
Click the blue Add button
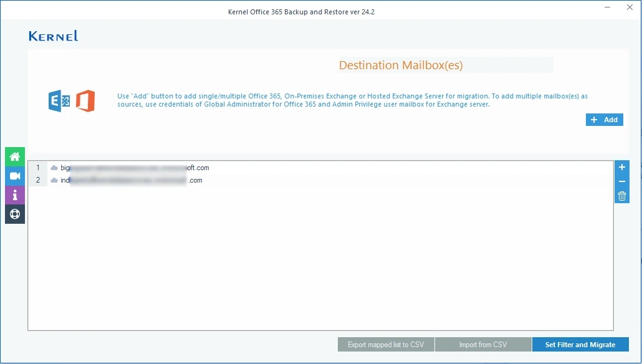coord(605,120)
